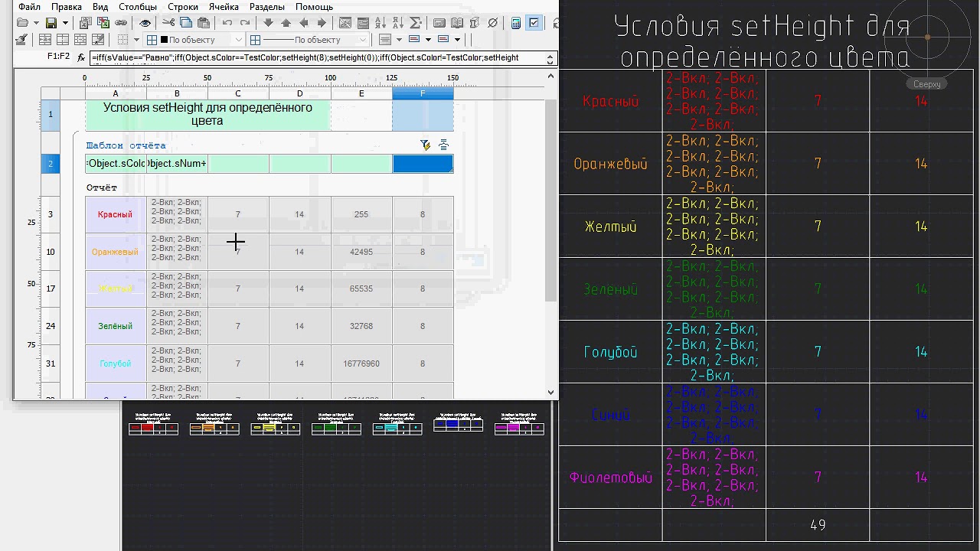This screenshot has width=980, height=551.
Task: Click the format painter brush icon
Action: [x=21, y=40]
